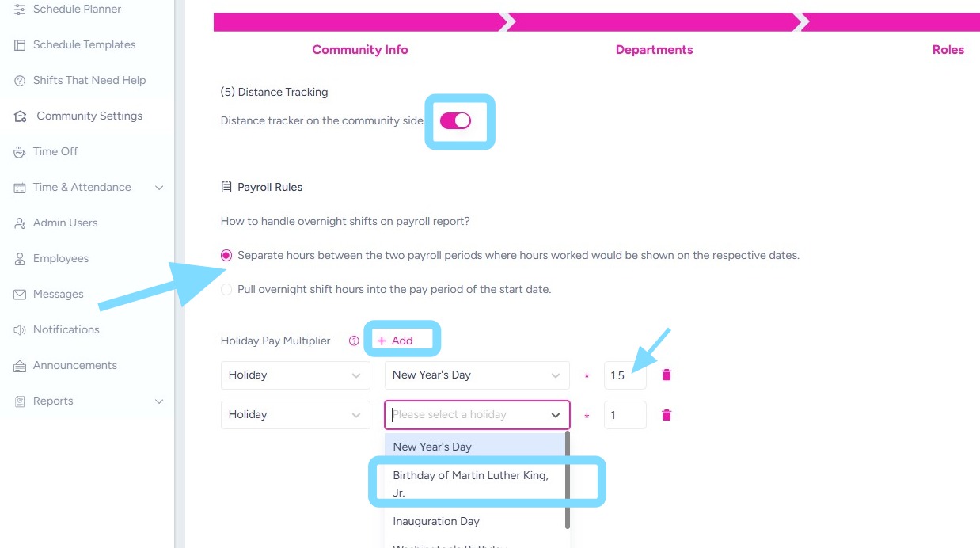The width and height of the screenshot is (980, 548).
Task: Delete the second holiday multiplier row
Action: (667, 415)
